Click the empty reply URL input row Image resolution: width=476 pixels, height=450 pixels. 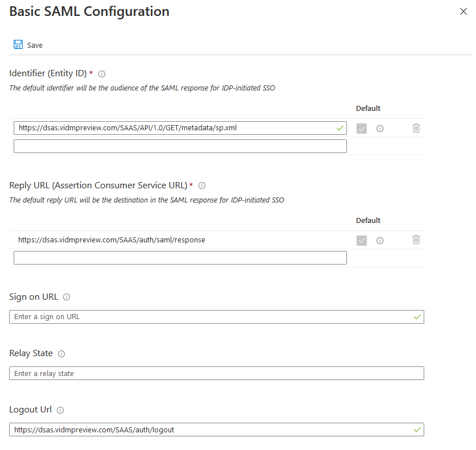(180, 257)
